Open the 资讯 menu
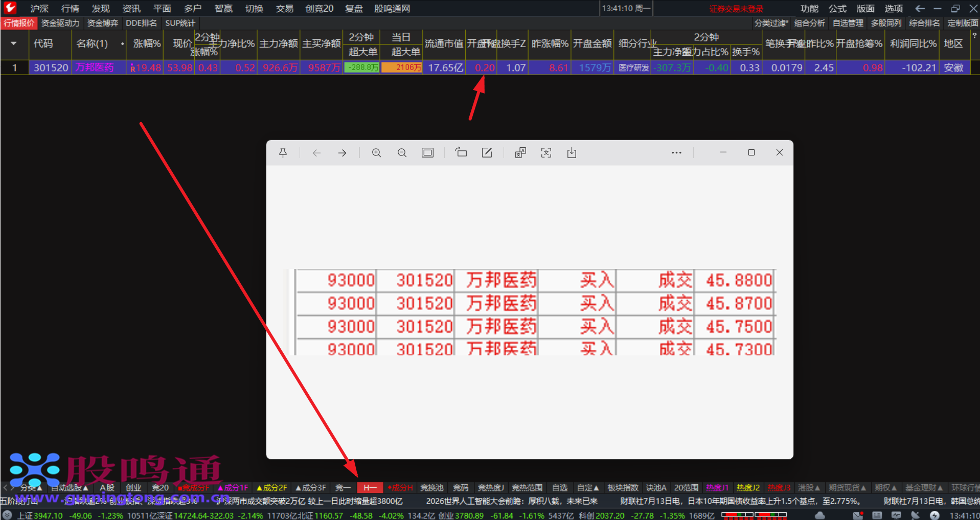The width and height of the screenshot is (980, 520). tap(131, 8)
